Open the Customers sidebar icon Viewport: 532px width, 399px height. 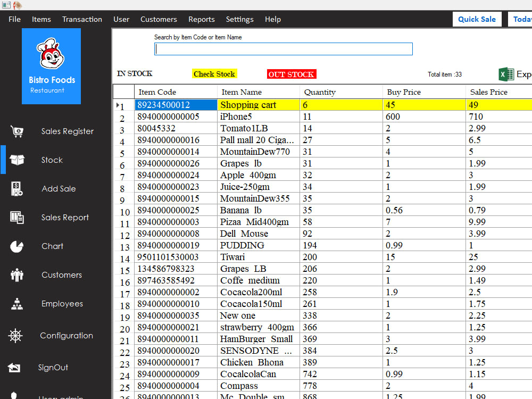[x=16, y=275]
